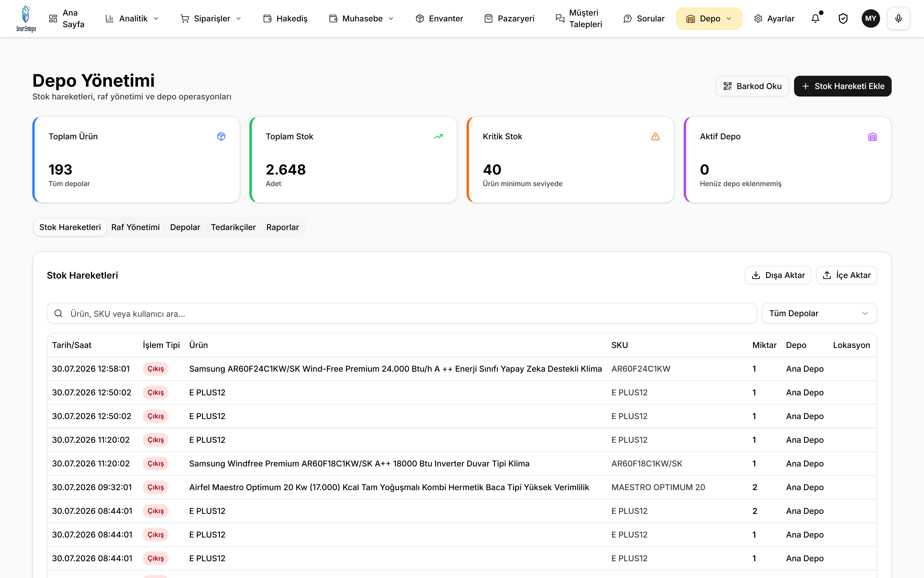Open Müşteri Talepleri

579,18
